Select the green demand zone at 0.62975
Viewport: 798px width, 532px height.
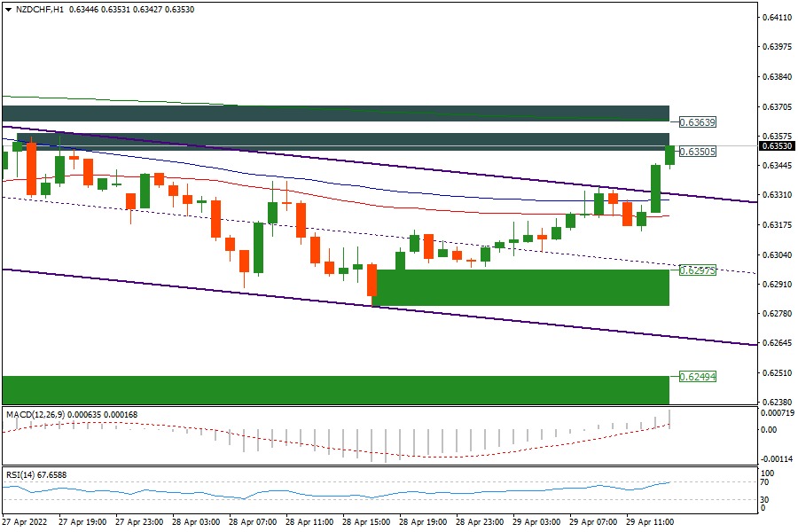tap(523, 287)
